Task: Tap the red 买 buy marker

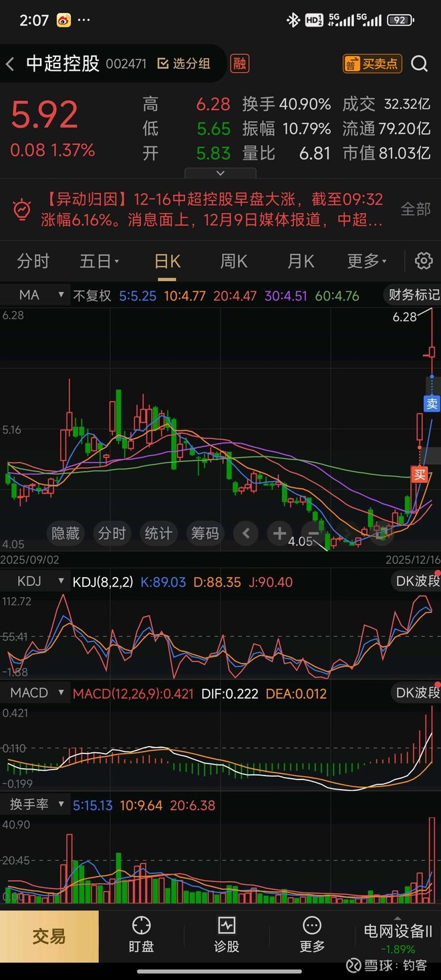Action: [419, 474]
